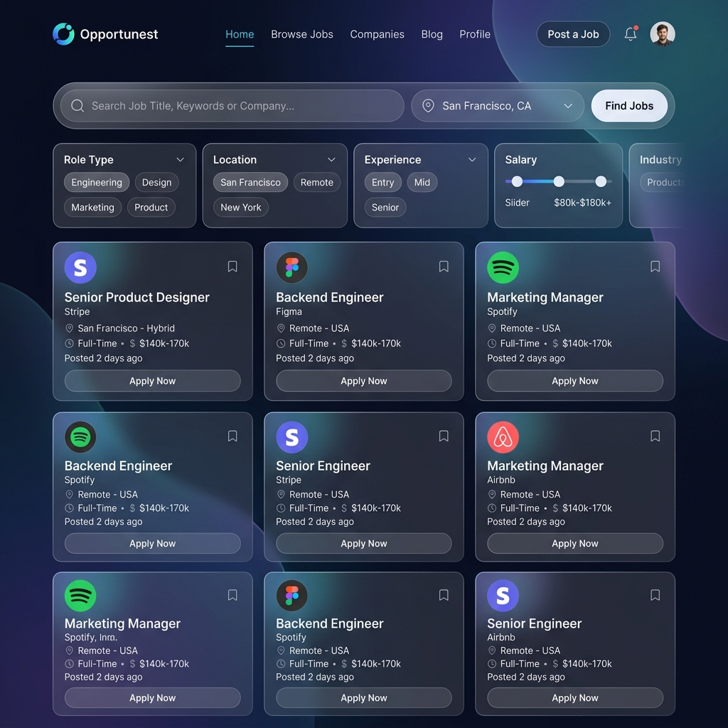Bookmark the Marketing Manager job at Airbnb
Image resolution: width=728 pixels, height=728 pixels.
pyautogui.click(x=655, y=436)
